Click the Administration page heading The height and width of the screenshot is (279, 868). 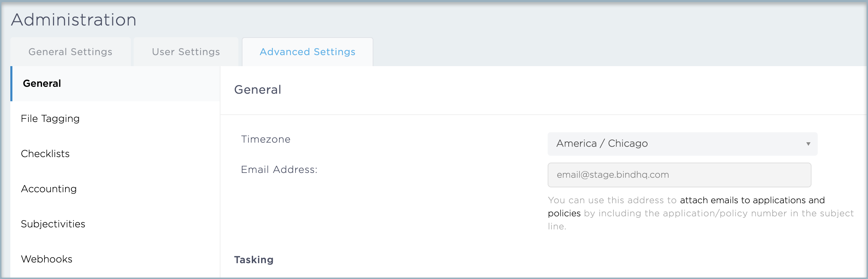tap(74, 20)
